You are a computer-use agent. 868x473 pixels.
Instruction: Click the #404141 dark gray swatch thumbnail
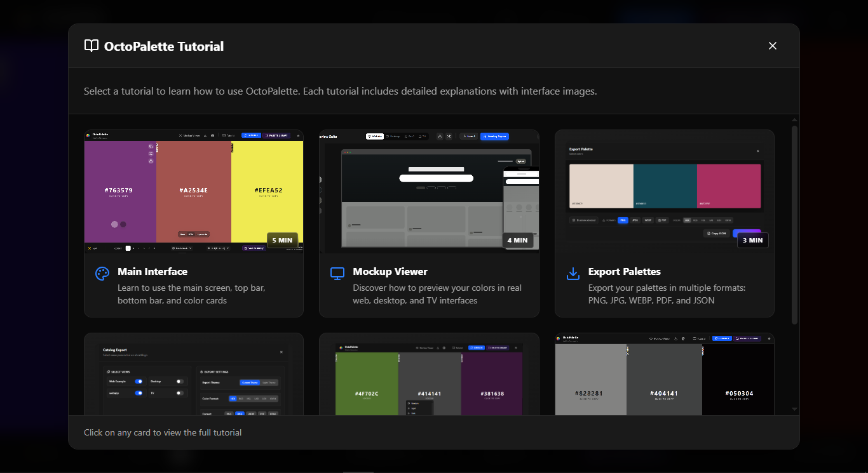[x=664, y=380]
